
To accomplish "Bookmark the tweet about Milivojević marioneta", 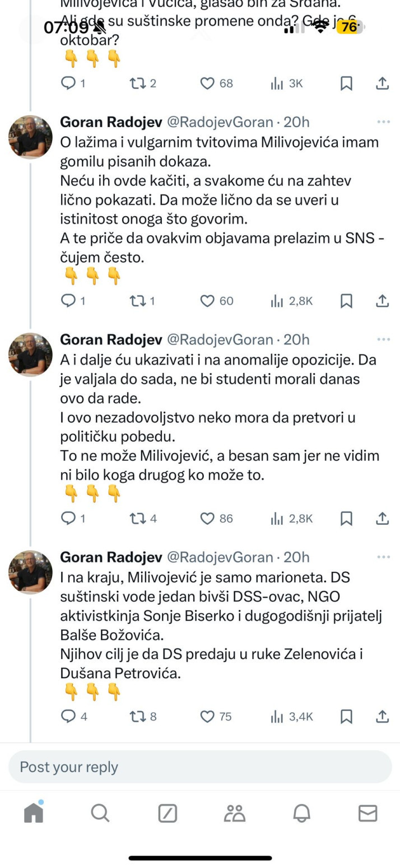I will [x=347, y=716].
